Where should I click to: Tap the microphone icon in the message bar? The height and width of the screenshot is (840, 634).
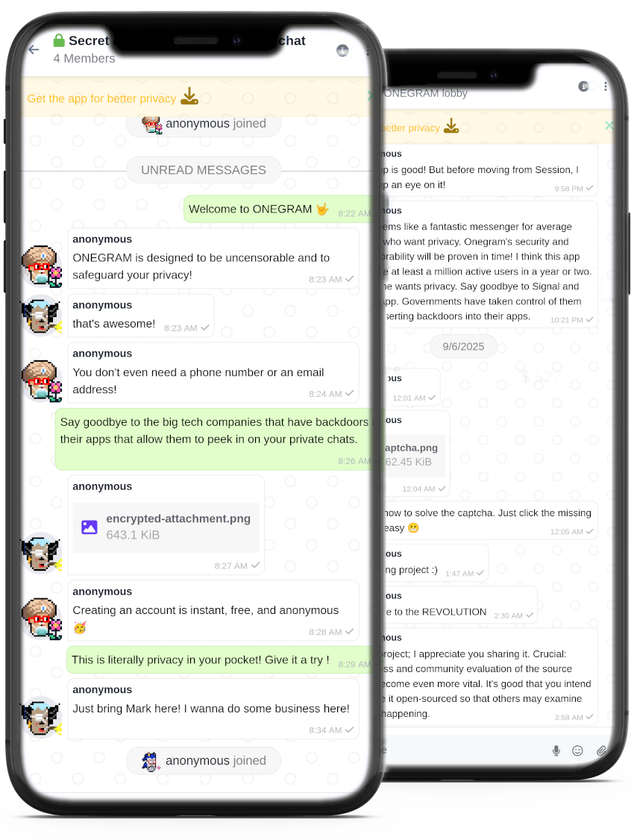click(x=556, y=751)
